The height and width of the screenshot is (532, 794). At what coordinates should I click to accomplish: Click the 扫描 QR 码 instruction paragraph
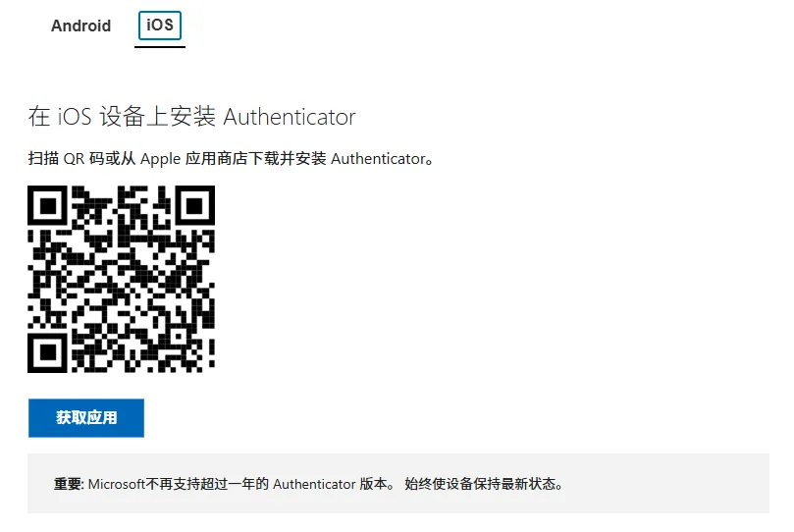pos(231,158)
